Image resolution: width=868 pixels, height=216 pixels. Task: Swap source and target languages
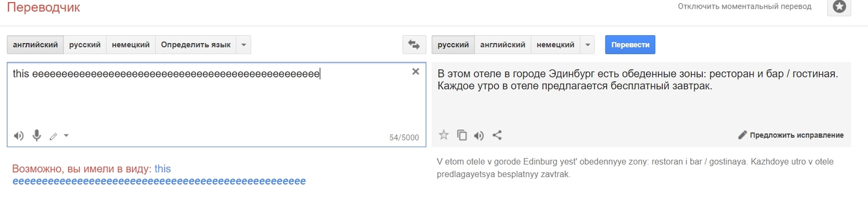[414, 45]
